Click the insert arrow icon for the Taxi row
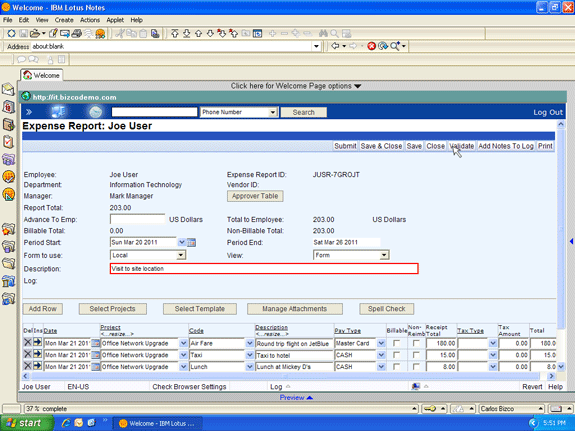The height and width of the screenshot is (431, 575). (x=37, y=354)
